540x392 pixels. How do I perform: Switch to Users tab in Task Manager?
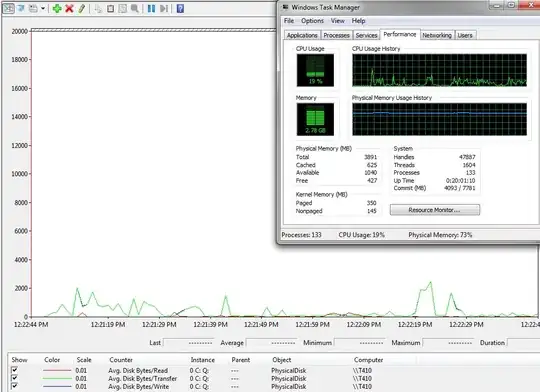[465, 35]
